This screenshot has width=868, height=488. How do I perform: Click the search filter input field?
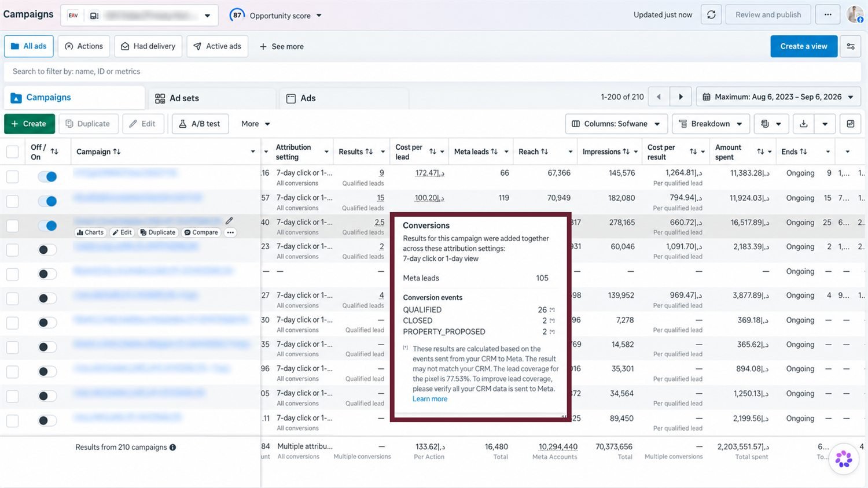point(431,72)
